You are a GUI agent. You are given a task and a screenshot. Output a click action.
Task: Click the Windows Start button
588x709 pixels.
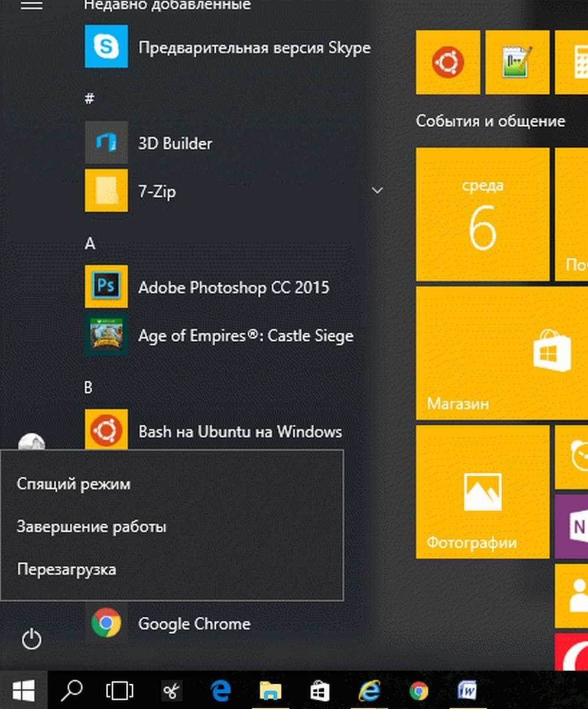click(24, 690)
